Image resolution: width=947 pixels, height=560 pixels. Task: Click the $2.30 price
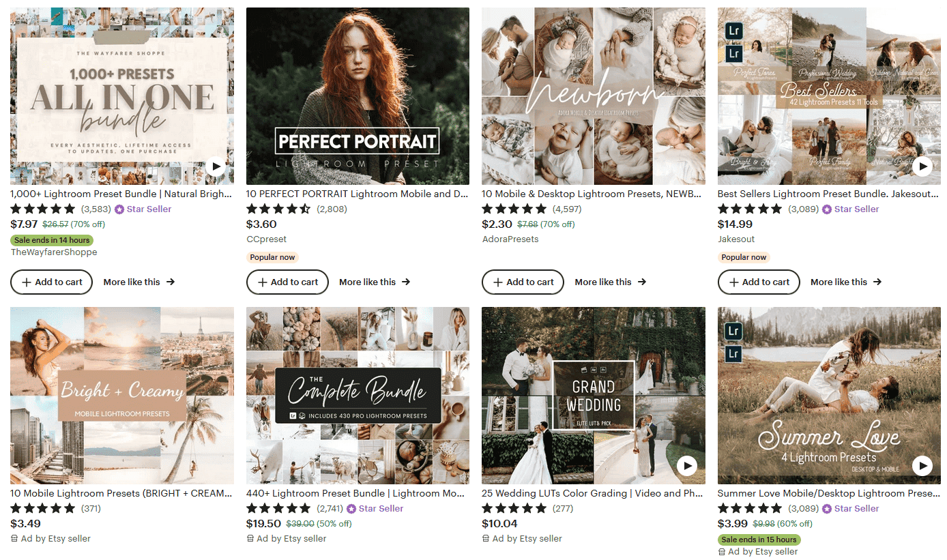pyautogui.click(x=497, y=224)
